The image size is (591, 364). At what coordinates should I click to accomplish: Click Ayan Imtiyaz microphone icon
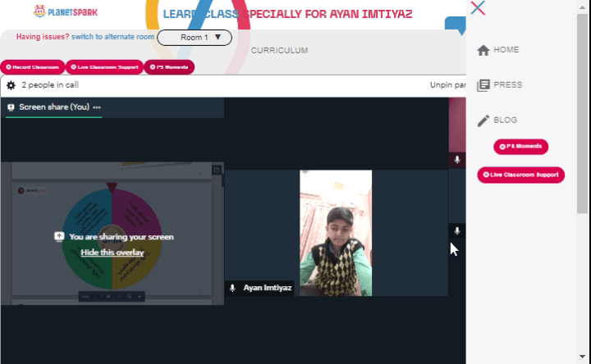click(232, 288)
